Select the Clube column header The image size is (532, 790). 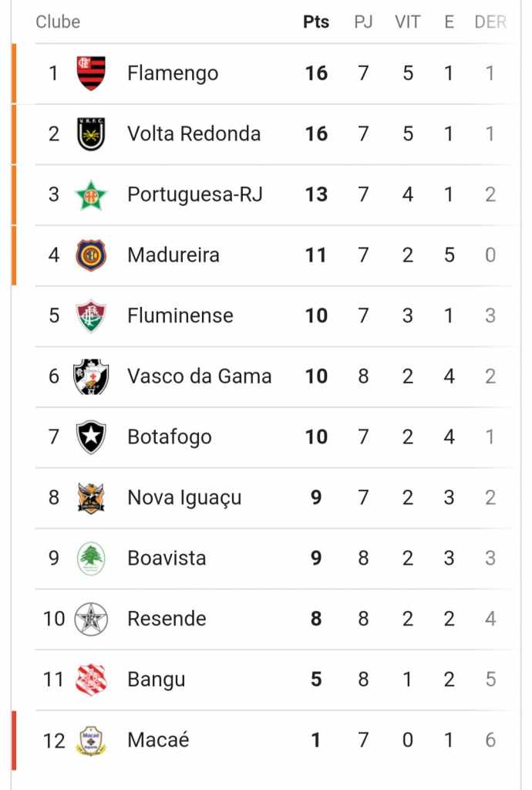(x=58, y=22)
